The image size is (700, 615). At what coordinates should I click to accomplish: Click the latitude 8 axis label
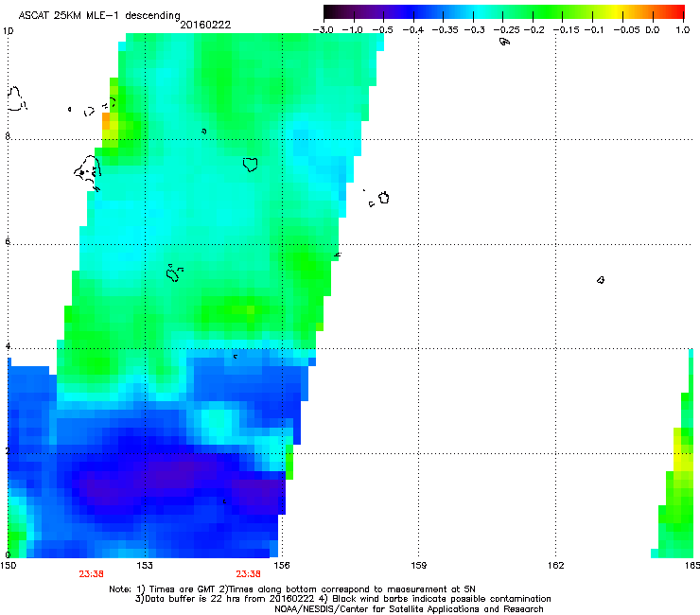(x=8, y=136)
